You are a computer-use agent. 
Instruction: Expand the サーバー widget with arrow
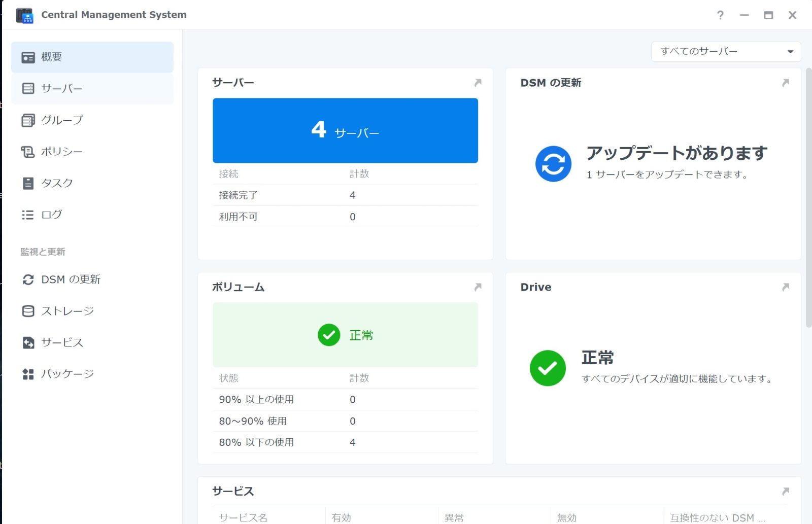coord(478,83)
